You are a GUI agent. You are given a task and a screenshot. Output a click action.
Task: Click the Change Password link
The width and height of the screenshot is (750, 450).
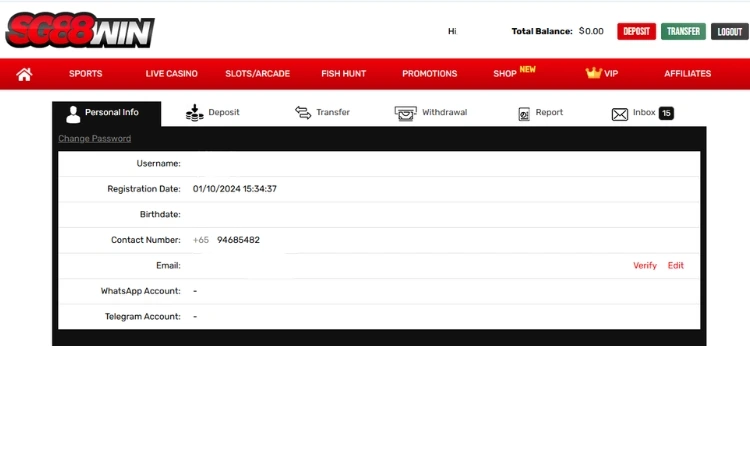pos(94,139)
